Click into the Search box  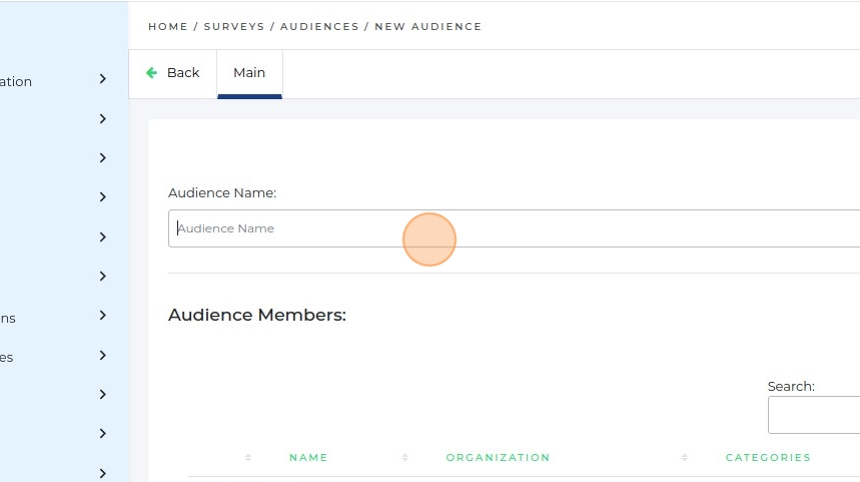[x=813, y=415]
